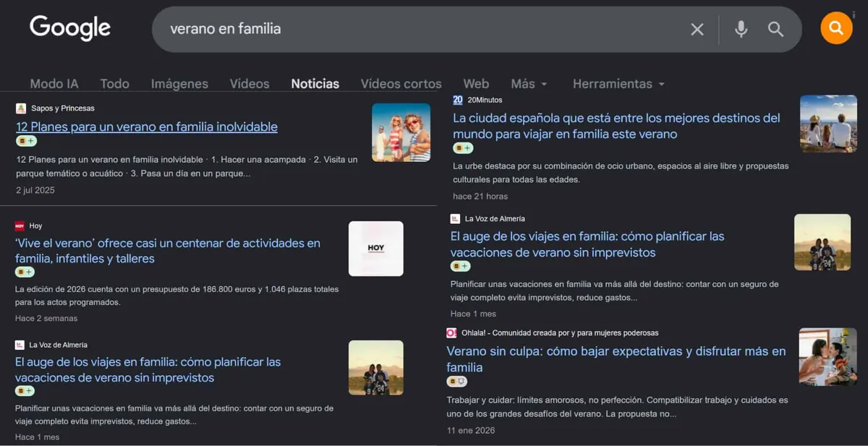Switch to the Vídeos tab
868x446 pixels.
[250, 84]
